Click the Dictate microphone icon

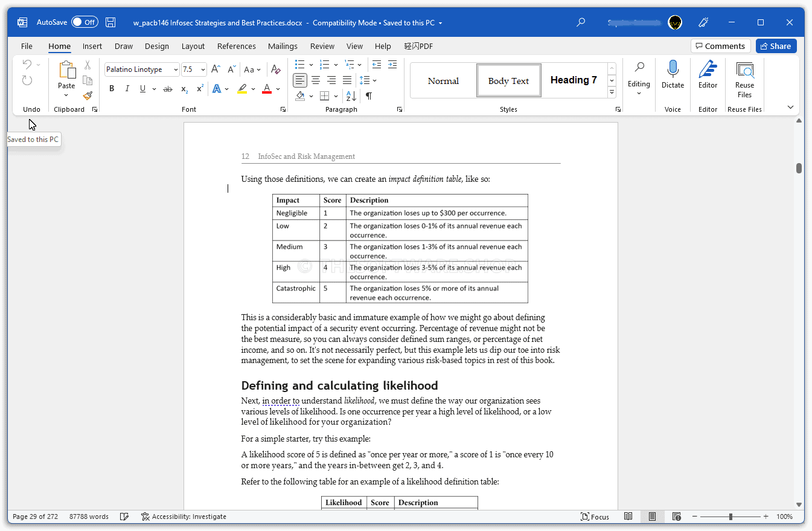tap(673, 69)
